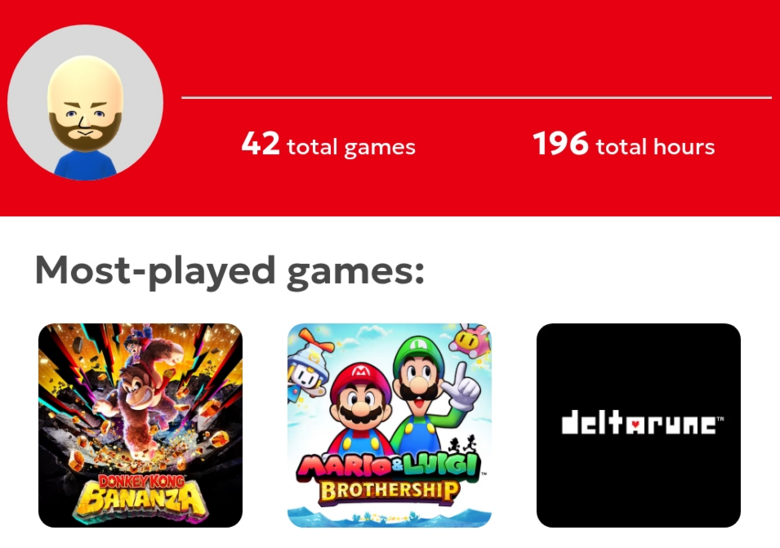Click the Mii avatar profile picture
This screenshot has width=780, height=548.
tap(85, 103)
